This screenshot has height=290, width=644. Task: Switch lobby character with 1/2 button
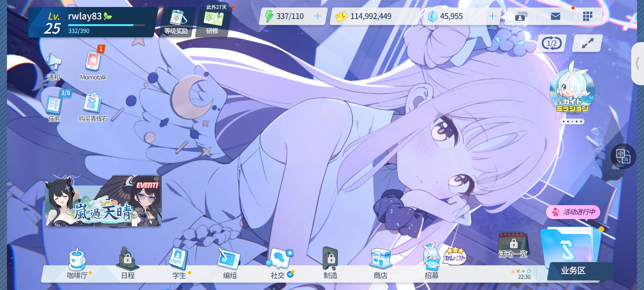552,43
